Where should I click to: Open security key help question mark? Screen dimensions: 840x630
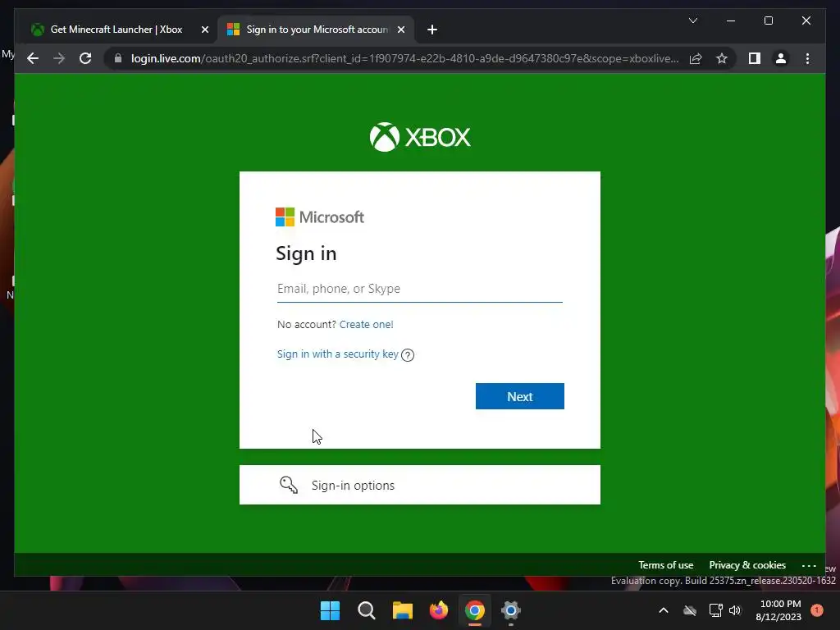pyautogui.click(x=408, y=355)
